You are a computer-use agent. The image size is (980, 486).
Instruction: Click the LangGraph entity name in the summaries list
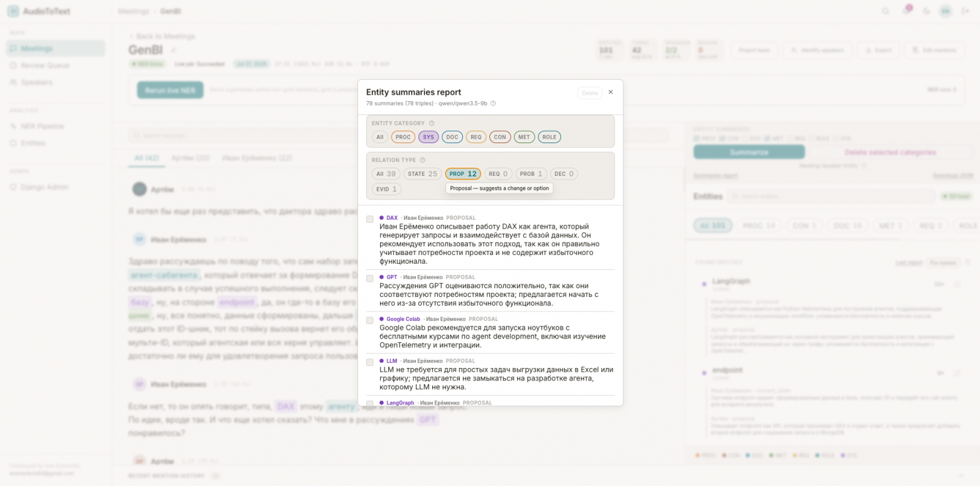click(x=400, y=402)
